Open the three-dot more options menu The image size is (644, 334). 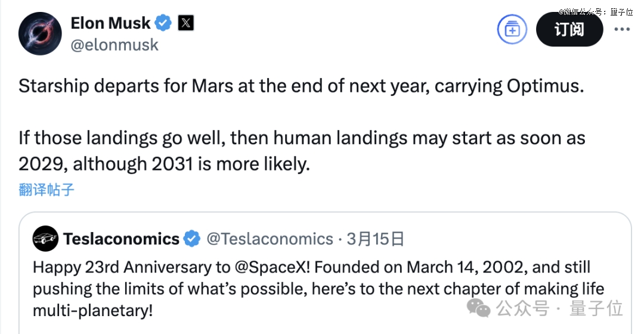pos(622,30)
